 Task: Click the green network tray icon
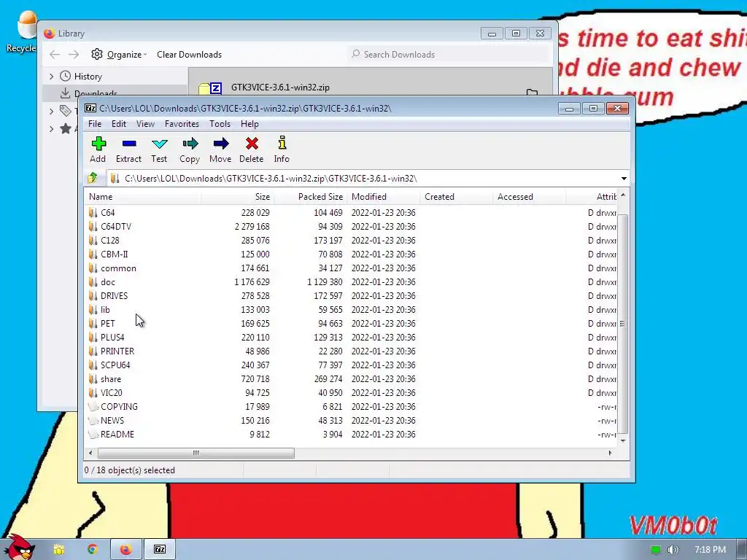coord(656,550)
